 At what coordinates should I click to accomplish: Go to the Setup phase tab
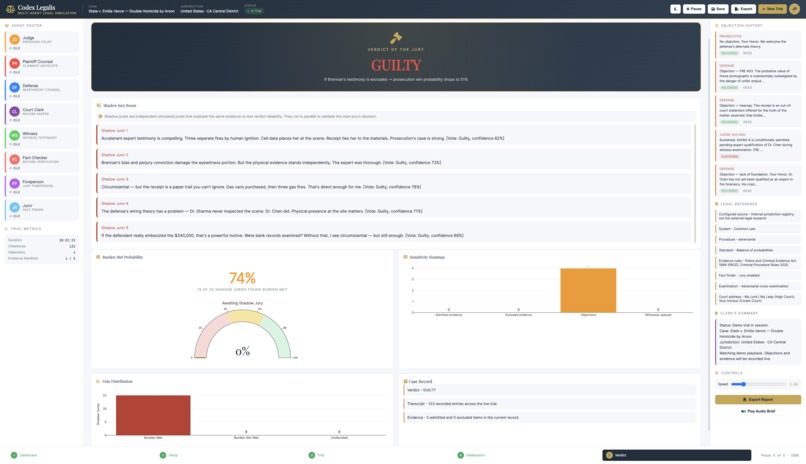point(169,455)
